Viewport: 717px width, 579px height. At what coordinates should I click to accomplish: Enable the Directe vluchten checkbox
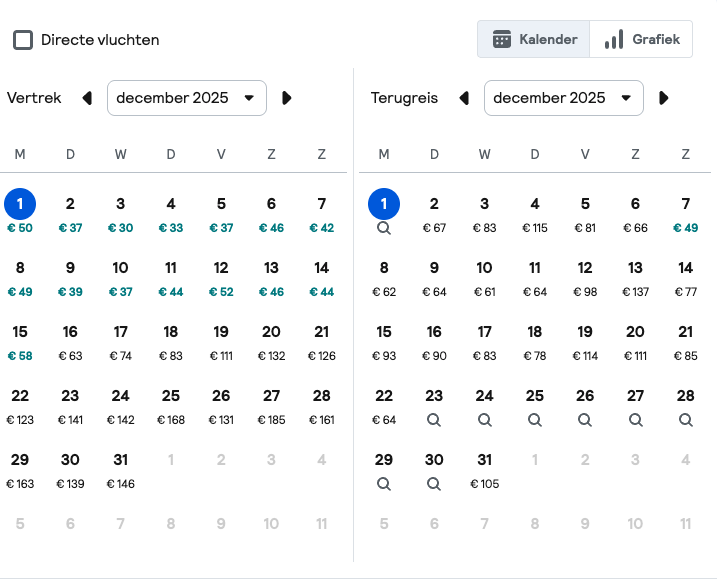(23, 40)
